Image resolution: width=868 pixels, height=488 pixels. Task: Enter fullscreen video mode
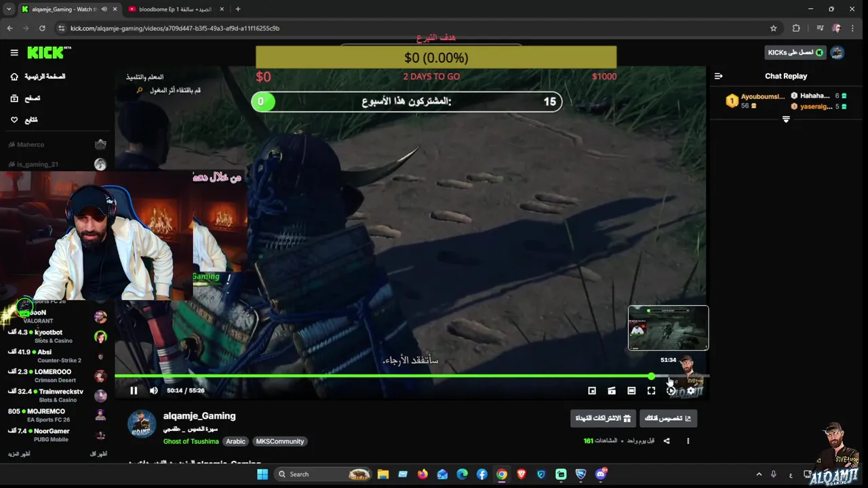[x=651, y=390]
